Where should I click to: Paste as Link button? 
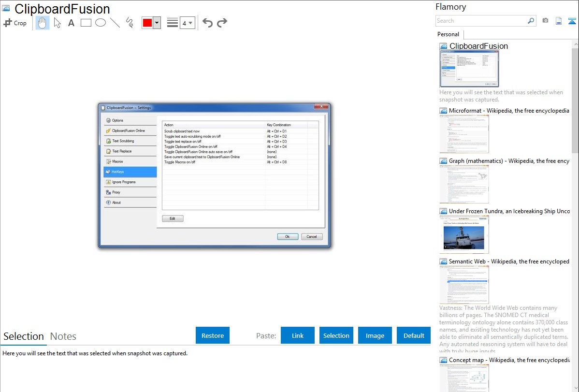tap(298, 335)
